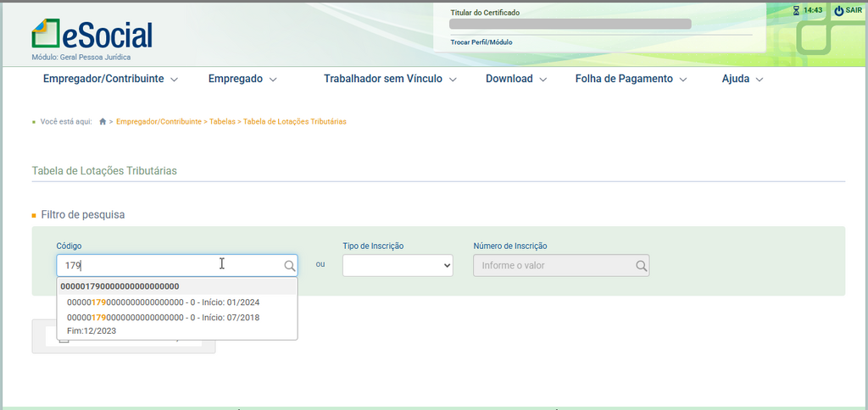The image size is (868, 410).
Task: Open the Empregado menu
Action: (x=242, y=79)
